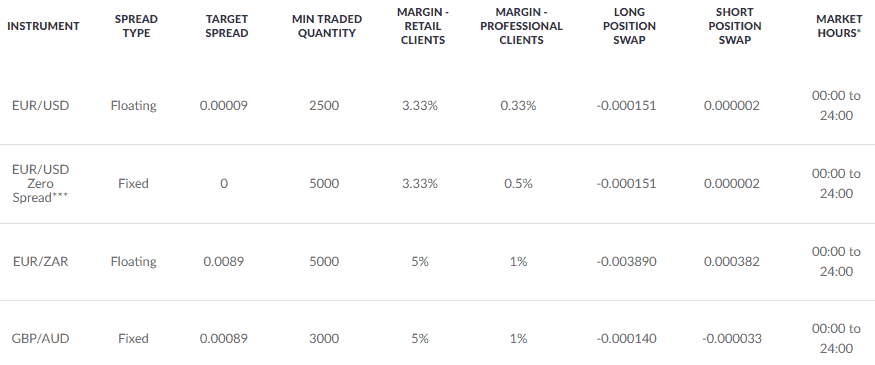Click the INSTRUMENT column header
The height and width of the screenshot is (365, 875).
coord(44,26)
